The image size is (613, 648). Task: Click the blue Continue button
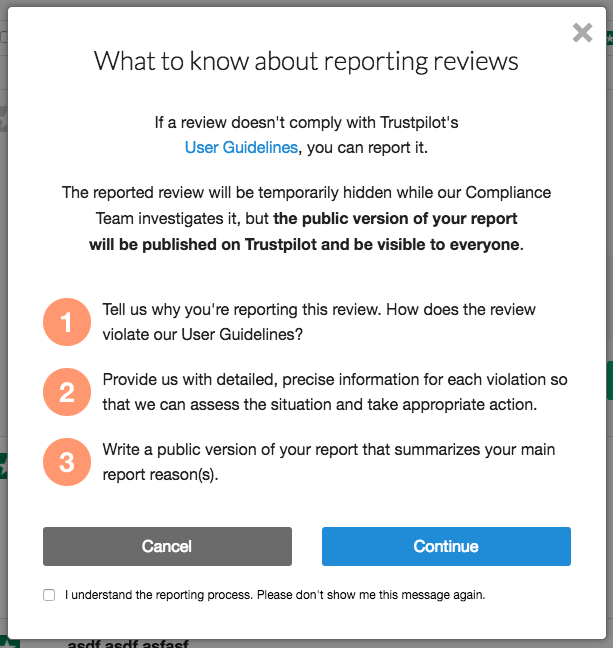[446, 546]
